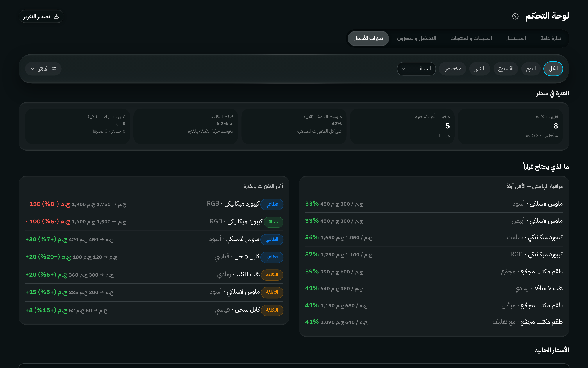Click the download icon in تصدير التقرير
The image size is (588, 368).
pyautogui.click(x=56, y=16)
